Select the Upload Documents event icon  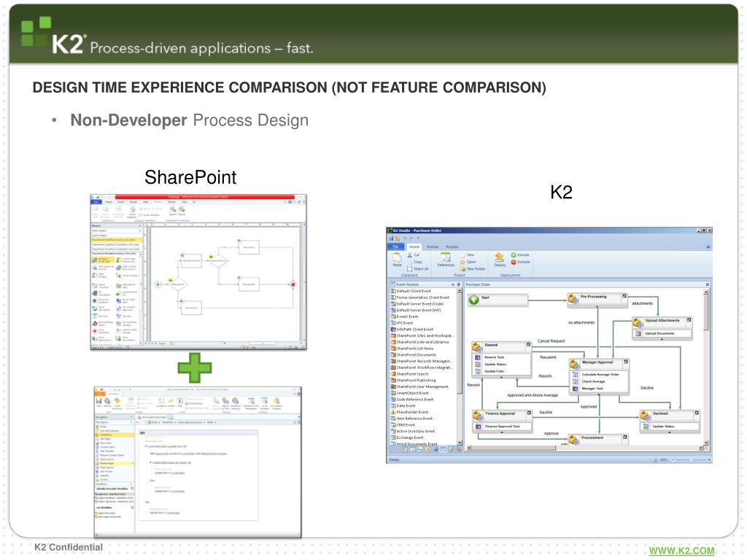click(638, 333)
